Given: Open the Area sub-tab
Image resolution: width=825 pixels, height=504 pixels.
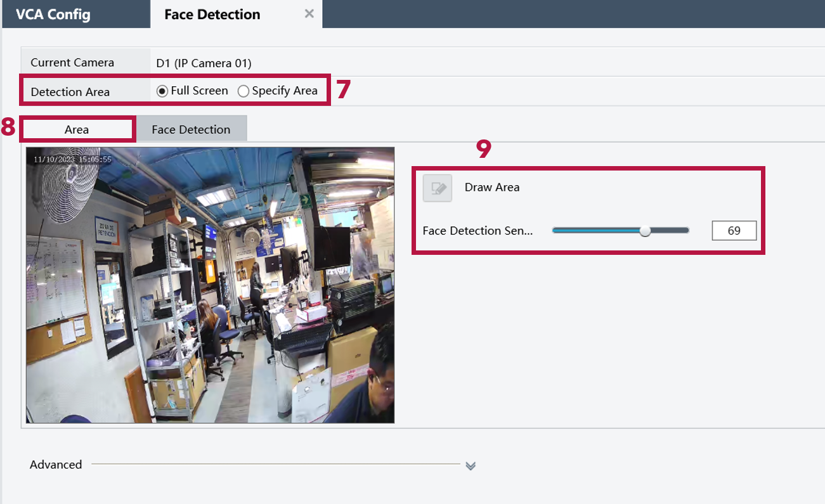Looking at the screenshot, I should [x=77, y=129].
